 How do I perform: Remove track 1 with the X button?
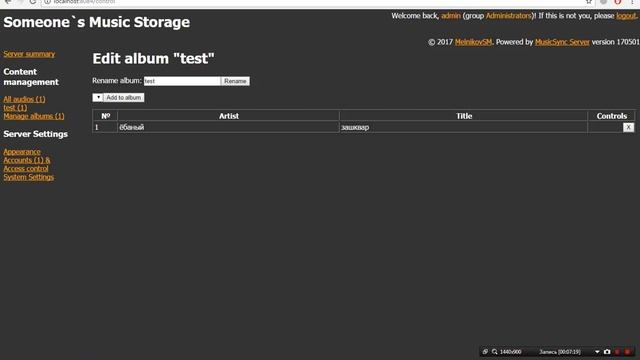(x=628, y=127)
